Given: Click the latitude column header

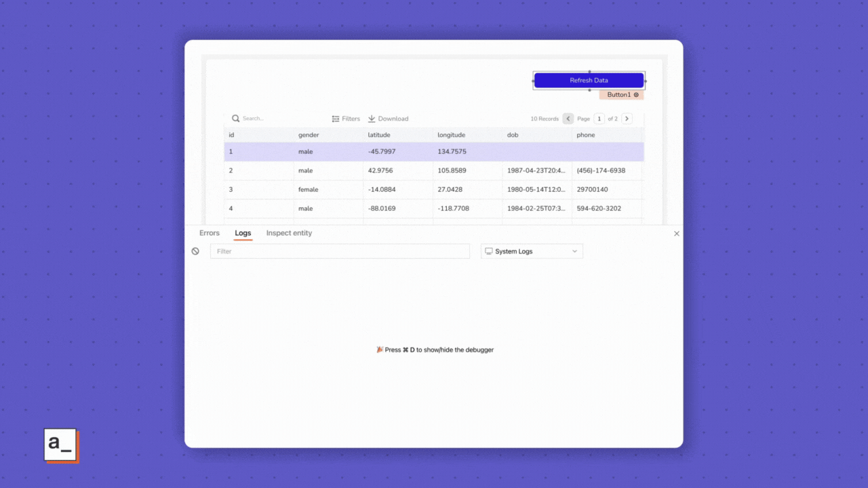Looking at the screenshot, I should tap(379, 135).
